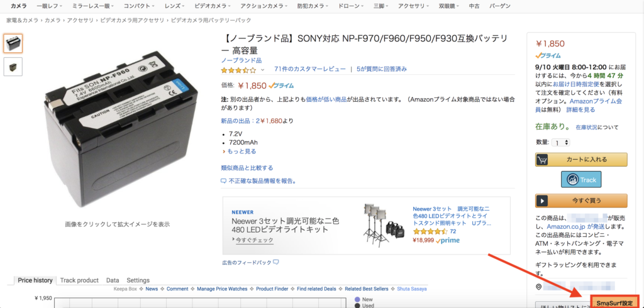Select the second battery thumbnail image
Screen dimensions: 644x308
13,67
